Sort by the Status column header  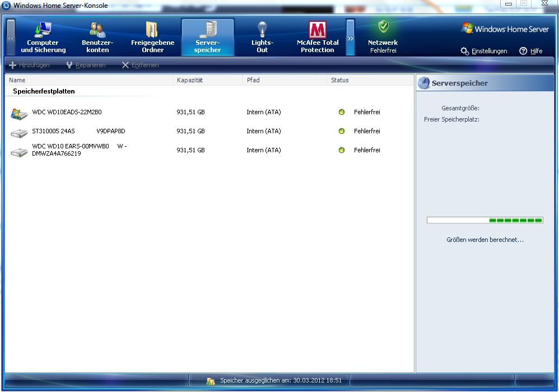pos(370,80)
